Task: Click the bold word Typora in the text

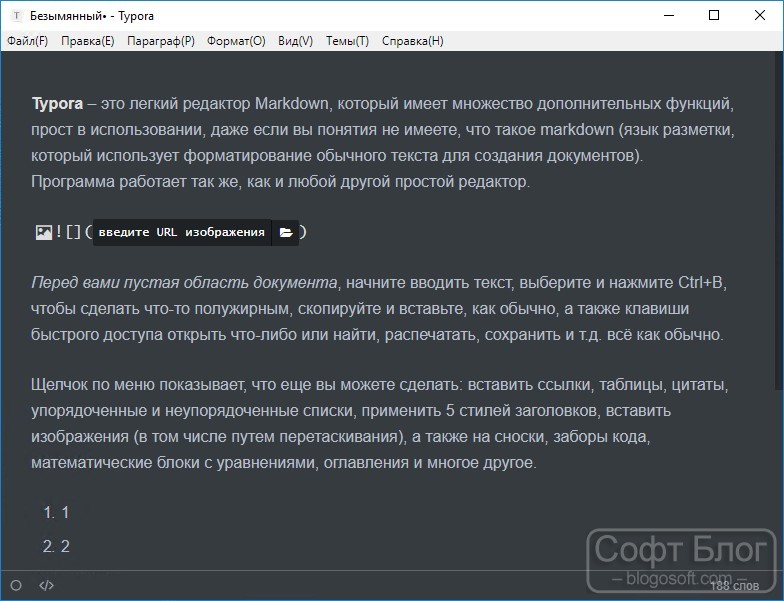Action: 57,104
